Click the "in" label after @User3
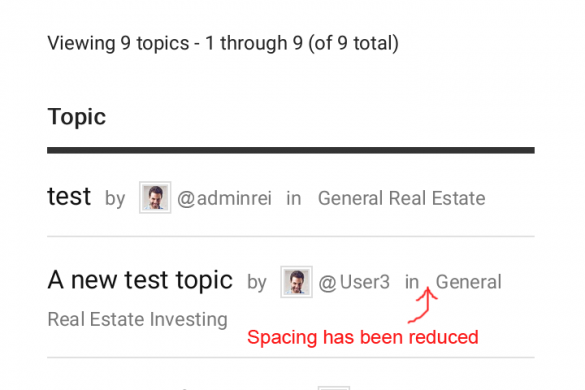Viewport: 585px width, 390px height. 412,282
